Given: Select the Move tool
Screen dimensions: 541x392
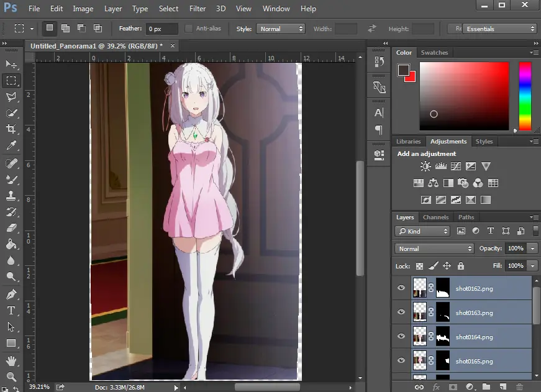Looking at the screenshot, I should click(11, 65).
